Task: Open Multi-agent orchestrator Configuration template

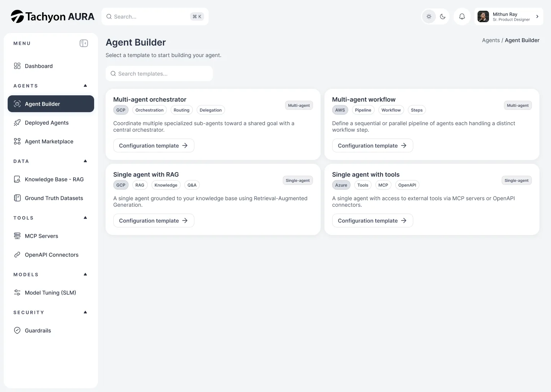Action: pyautogui.click(x=154, y=145)
